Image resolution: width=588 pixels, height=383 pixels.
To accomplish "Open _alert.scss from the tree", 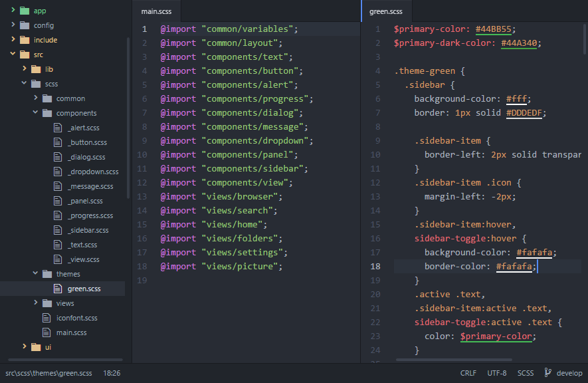I will coord(85,128).
